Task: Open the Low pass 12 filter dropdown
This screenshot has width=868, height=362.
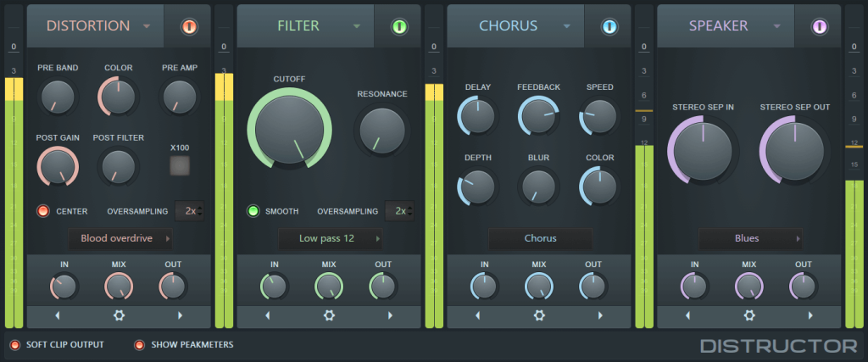Action: coord(330,238)
